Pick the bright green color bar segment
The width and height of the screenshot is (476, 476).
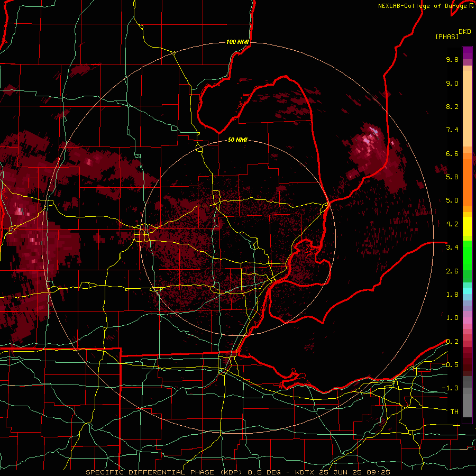pos(467,255)
